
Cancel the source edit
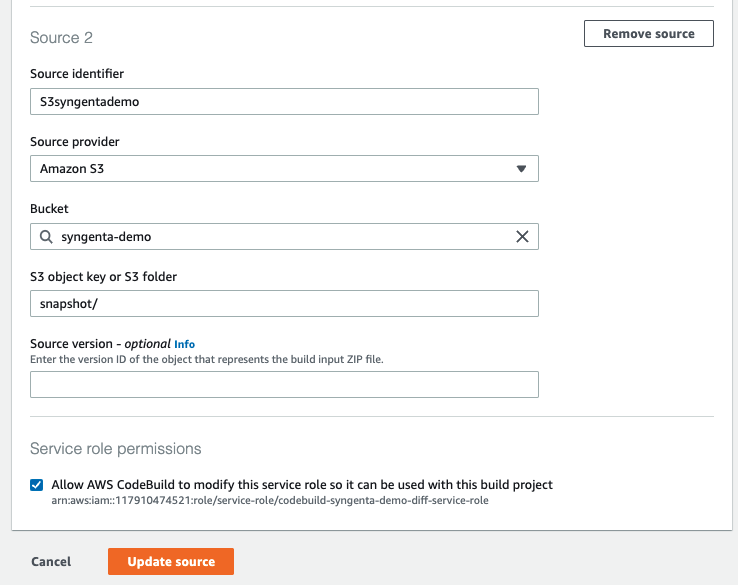(x=51, y=562)
